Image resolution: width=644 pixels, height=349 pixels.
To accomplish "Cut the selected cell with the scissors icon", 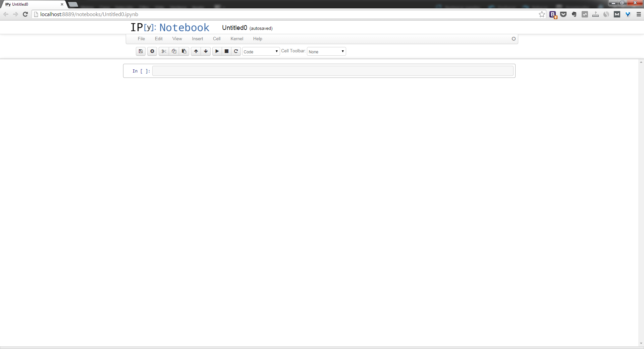I will click(164, 51).
